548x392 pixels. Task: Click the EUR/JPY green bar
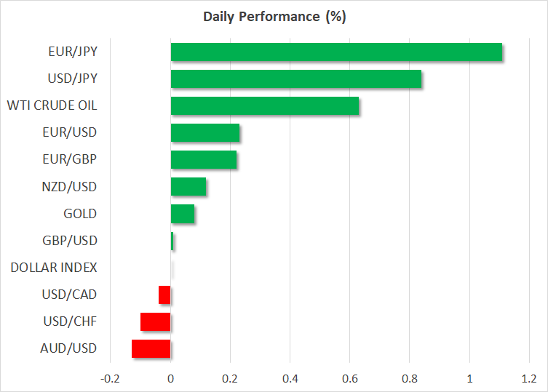pos(336,52)
